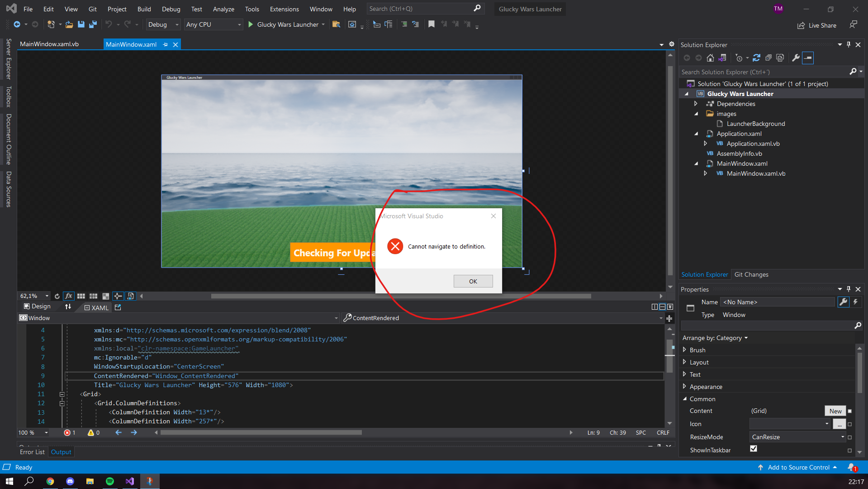
Task: Click the Pending Changes Filter clock icon
Action: coord(739,58)
